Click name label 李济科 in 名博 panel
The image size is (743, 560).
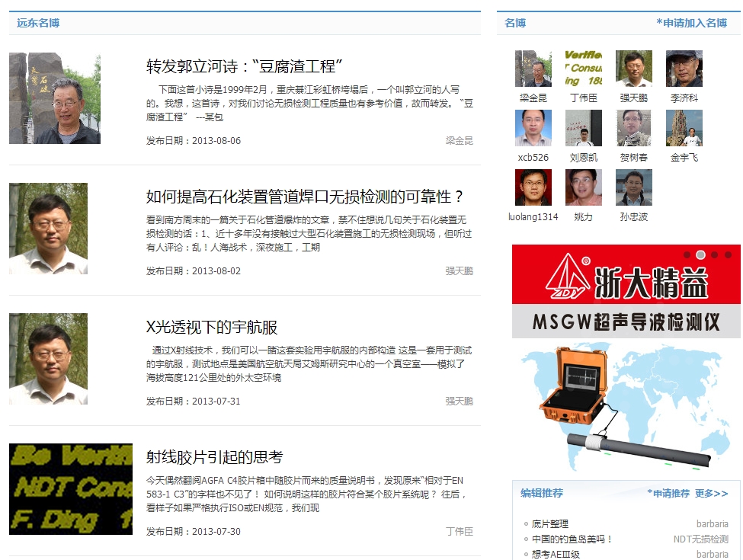tap(684, 98)
